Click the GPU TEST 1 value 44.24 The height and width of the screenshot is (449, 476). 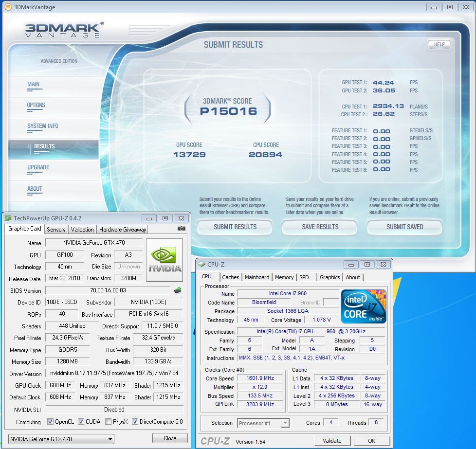pos(383,83)
